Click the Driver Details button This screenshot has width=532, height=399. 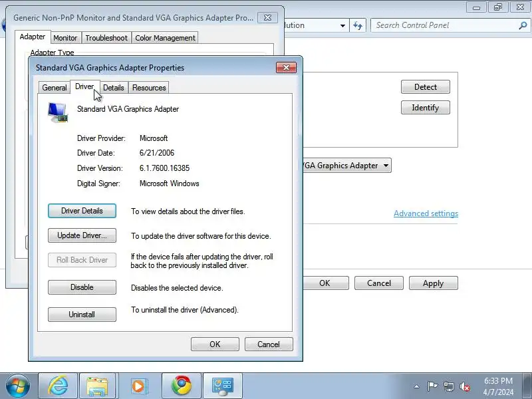pos(82,211)
